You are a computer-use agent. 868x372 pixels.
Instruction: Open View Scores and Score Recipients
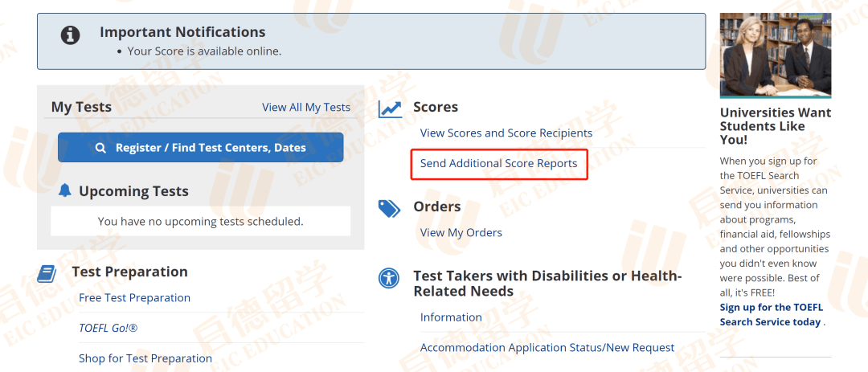tap(506, 133)
